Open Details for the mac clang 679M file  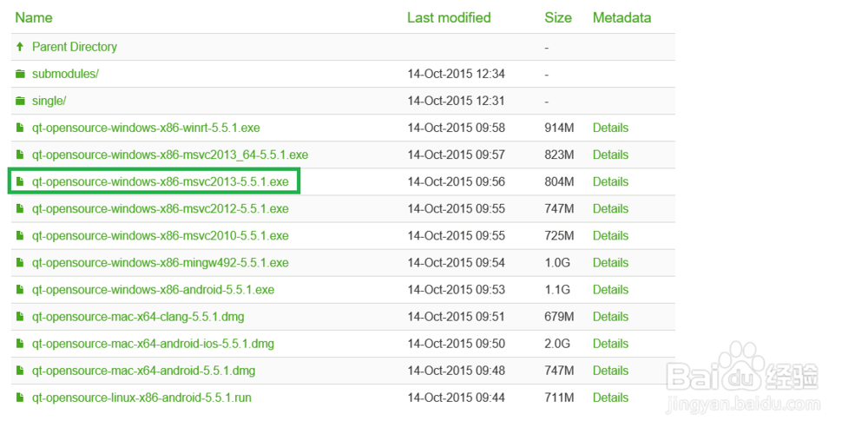coord(610,317)
